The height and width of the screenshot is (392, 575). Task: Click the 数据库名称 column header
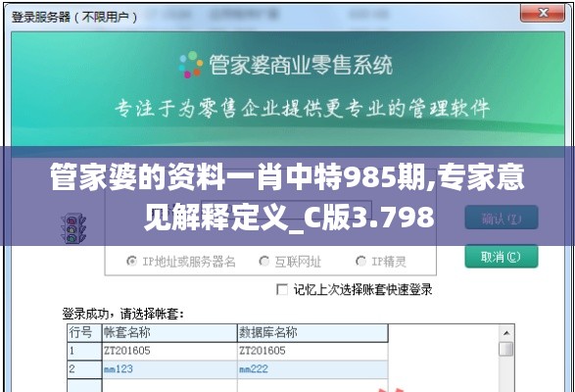pyautogui.click(x=312, y=333)
